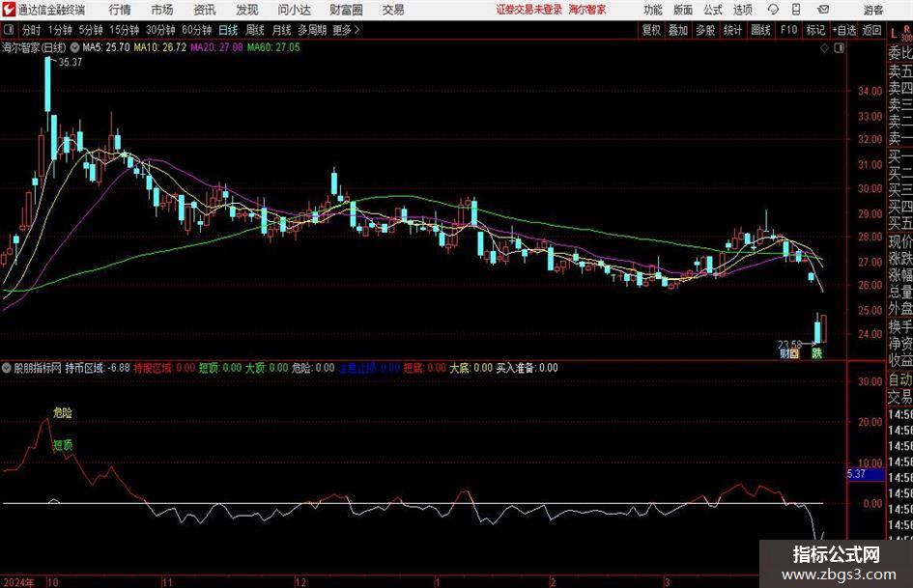Click the mobile phone icon
The width and height of the screenshot is (913, 588).
click(796, 10)
